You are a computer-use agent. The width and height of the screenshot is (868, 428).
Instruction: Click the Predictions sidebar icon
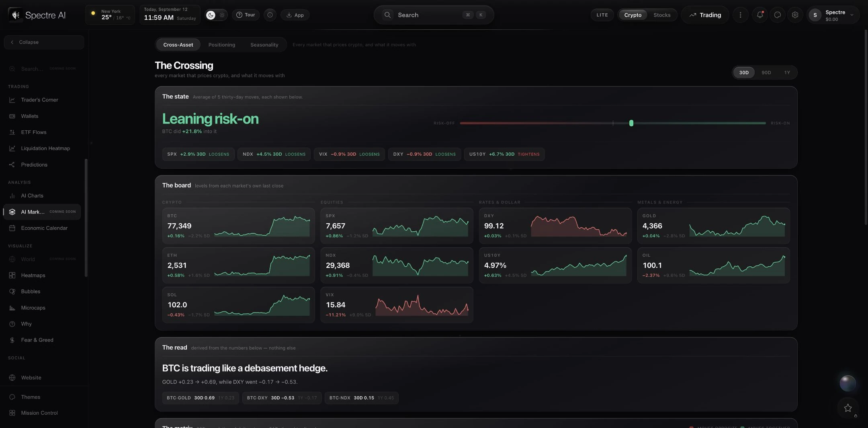click(x=12, y=165)
